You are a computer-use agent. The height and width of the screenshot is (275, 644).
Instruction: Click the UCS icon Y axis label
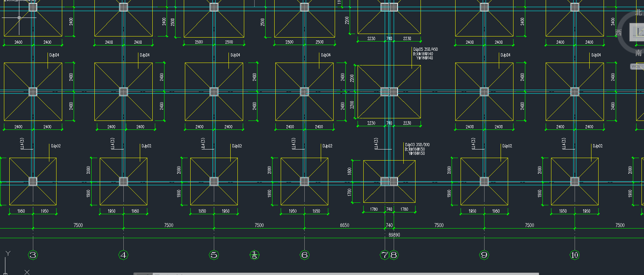[8, 253]
